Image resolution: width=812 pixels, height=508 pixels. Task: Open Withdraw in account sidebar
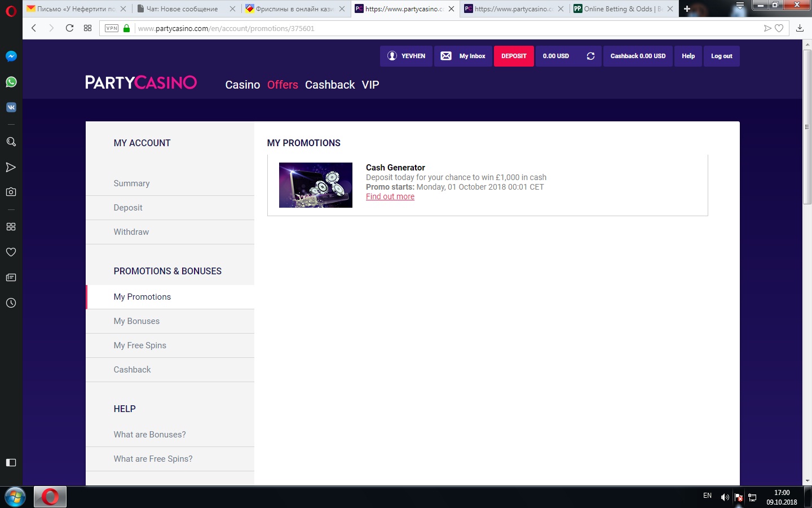(170, 232)
